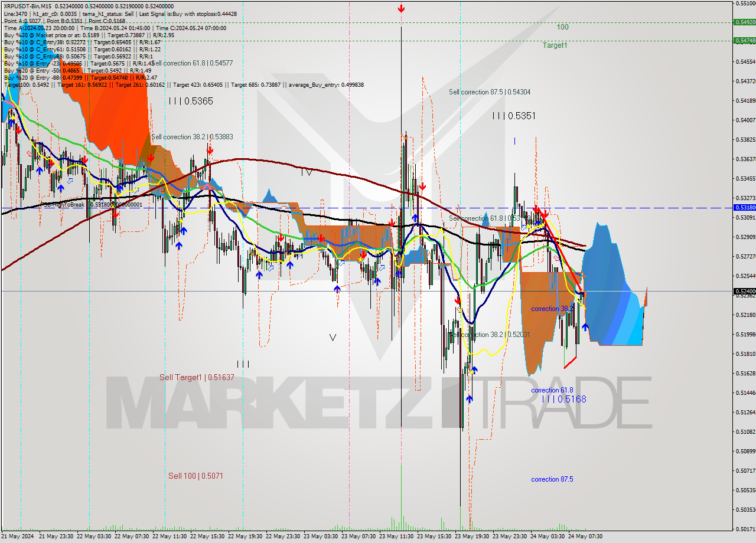Image resolution: width=756 pixels, height=543 pixels.
Task: Click the 0.5053 price axis label
Action: 745,490
